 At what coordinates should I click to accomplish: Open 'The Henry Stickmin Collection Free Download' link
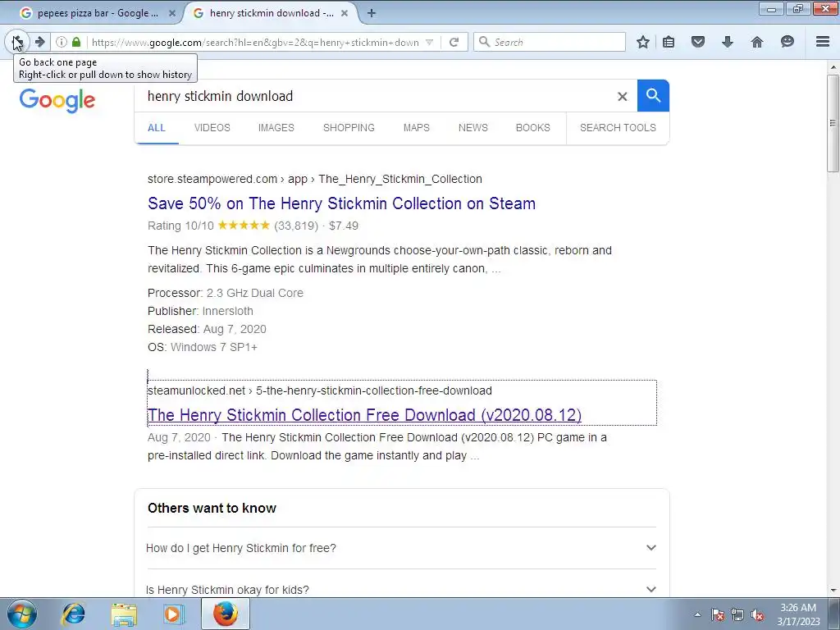coord(364,415)
